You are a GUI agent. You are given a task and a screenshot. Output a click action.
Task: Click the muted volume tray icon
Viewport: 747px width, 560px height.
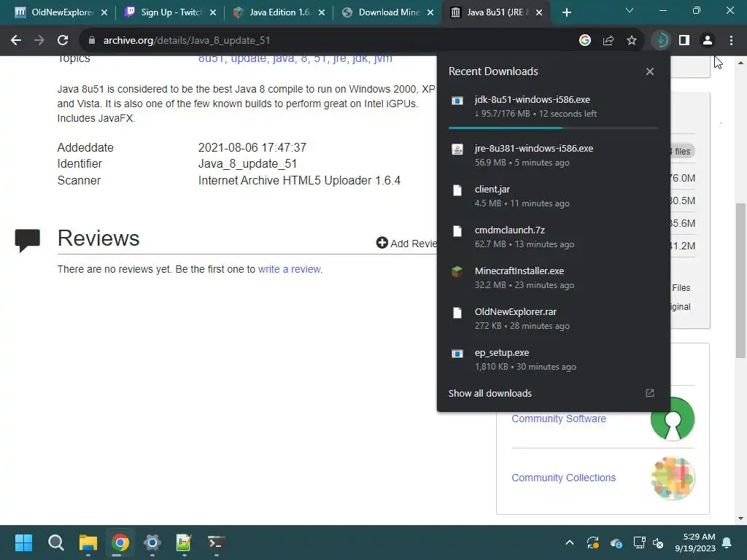point(658,542)
